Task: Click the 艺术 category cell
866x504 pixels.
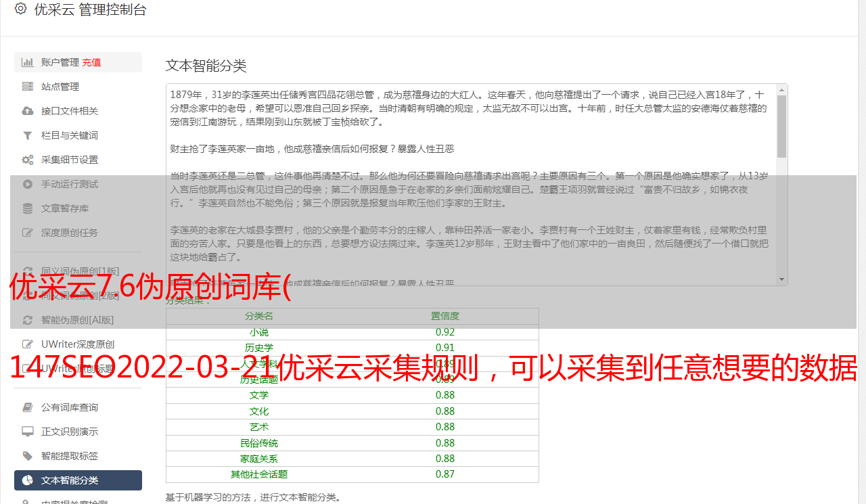Action: [259, 427]
